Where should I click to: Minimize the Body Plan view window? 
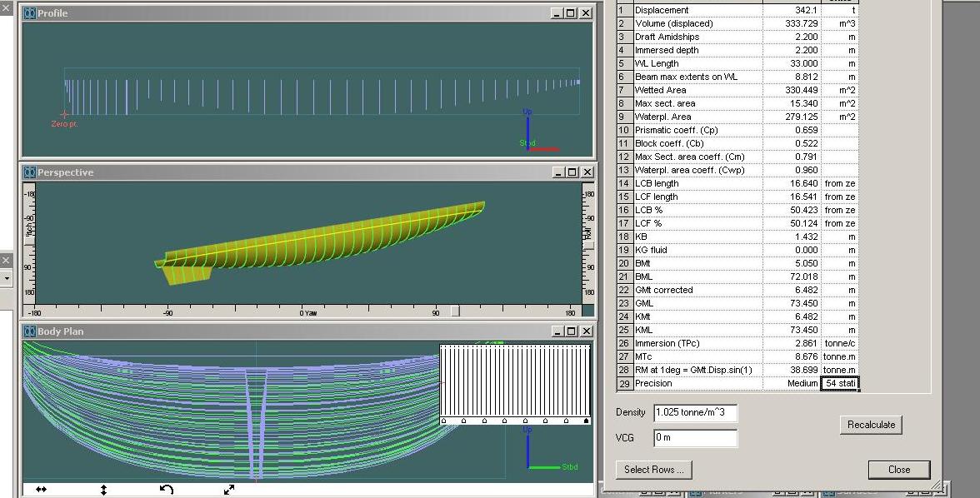[x=556, y=331]
